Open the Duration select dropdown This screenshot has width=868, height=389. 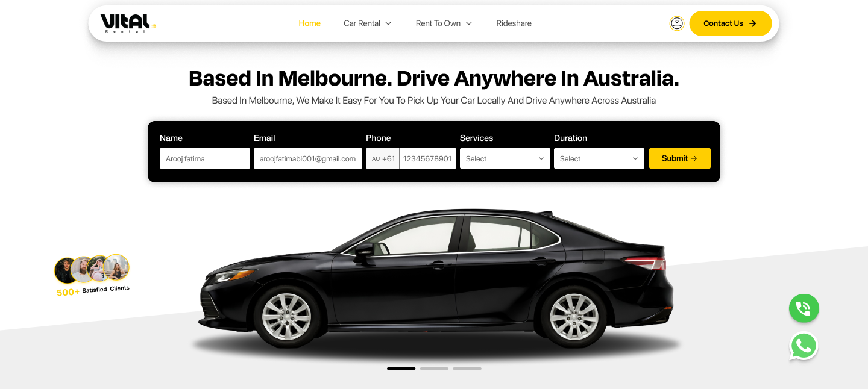pyautogui.click(x=599, y=158)
